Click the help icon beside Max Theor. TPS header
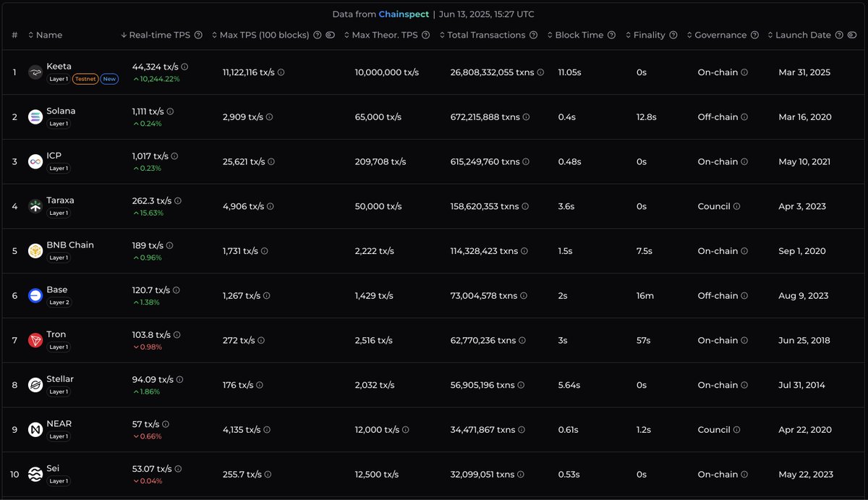The height and width of the screenshot is (500, 868). pos(425,35)
